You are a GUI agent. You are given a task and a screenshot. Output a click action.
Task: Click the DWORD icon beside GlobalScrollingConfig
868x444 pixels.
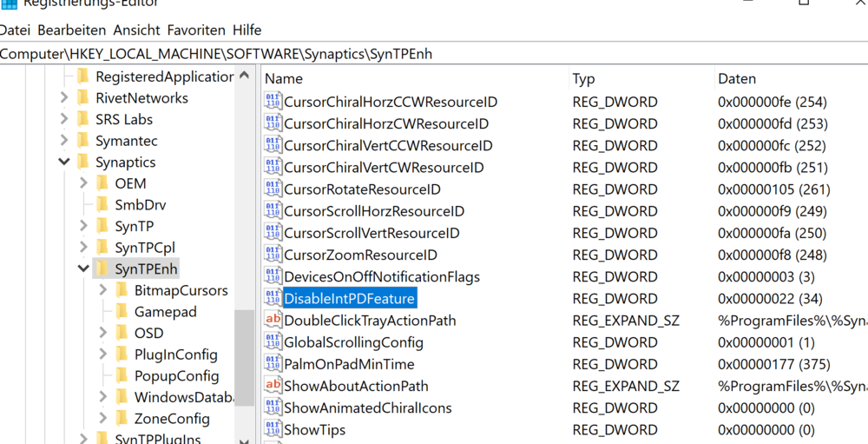273,342
